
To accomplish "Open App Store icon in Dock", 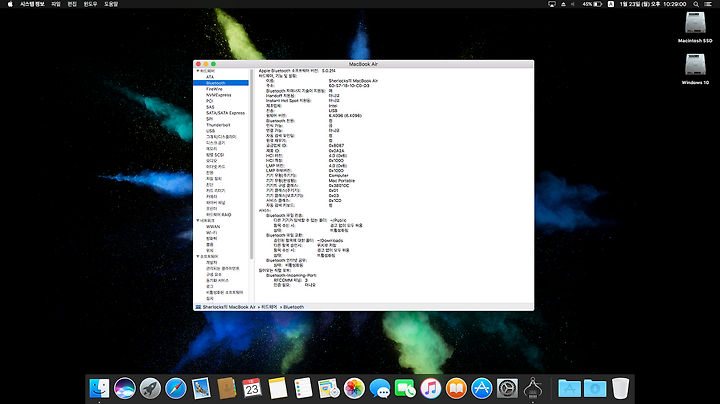I will pos(482,388).
